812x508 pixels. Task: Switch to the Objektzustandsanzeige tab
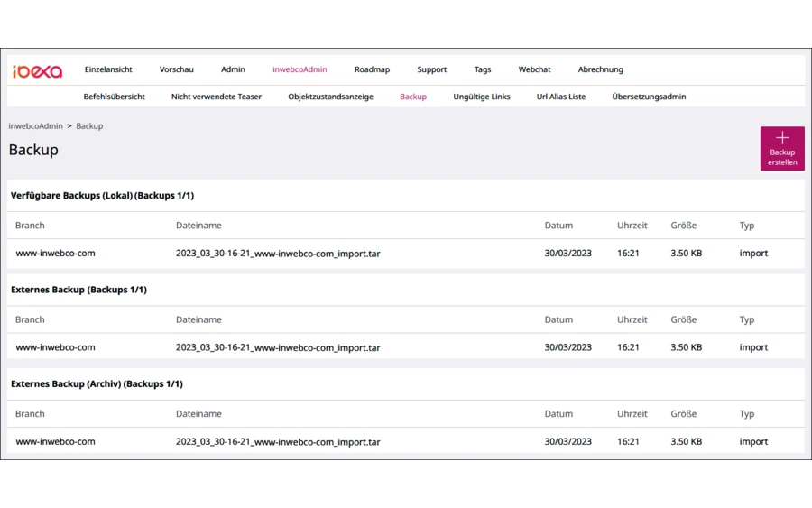pos(330,97)
